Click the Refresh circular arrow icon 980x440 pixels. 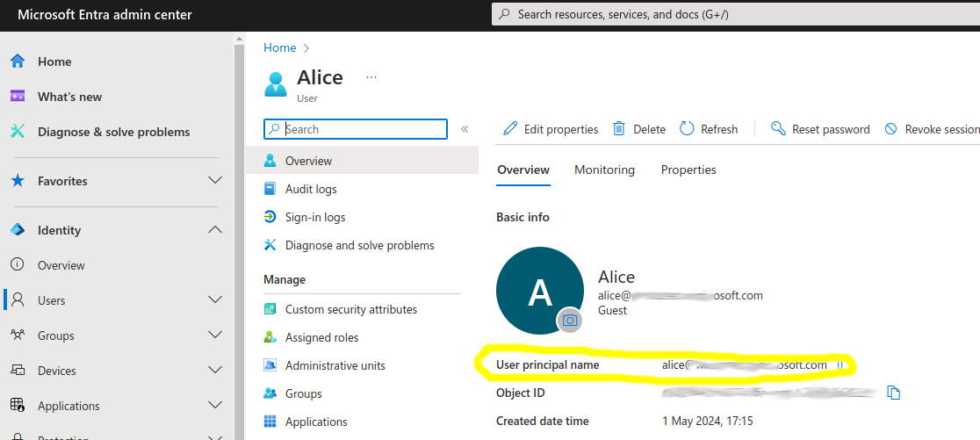(x=687, y=129)
